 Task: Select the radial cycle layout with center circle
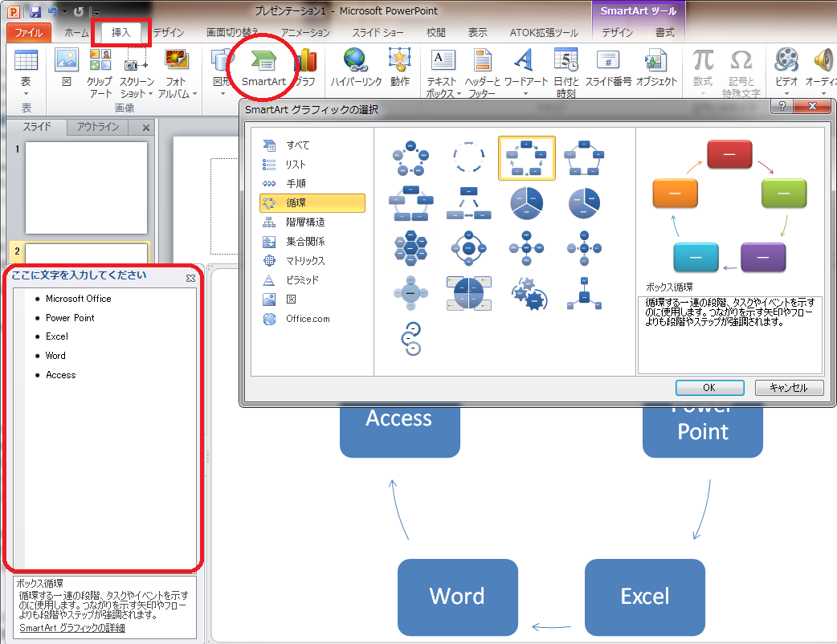[x=468, y=247]
